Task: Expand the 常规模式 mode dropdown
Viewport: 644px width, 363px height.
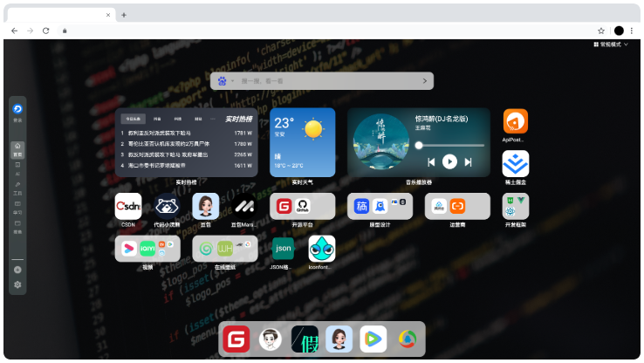Action: 611,44
